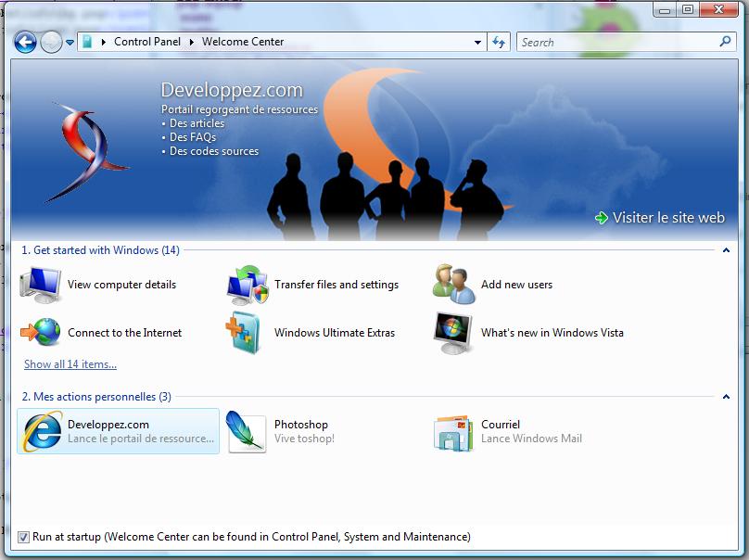Collapse the Get started with Windows section
Screen dimensions: 749x560
726,250
